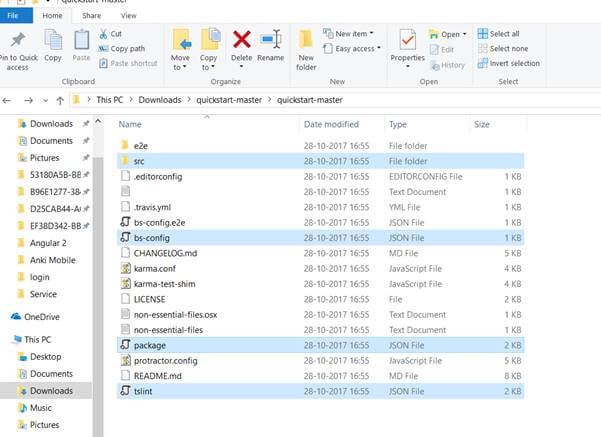
Task: Open the New item dropdown
Action: tap(348, 34)
